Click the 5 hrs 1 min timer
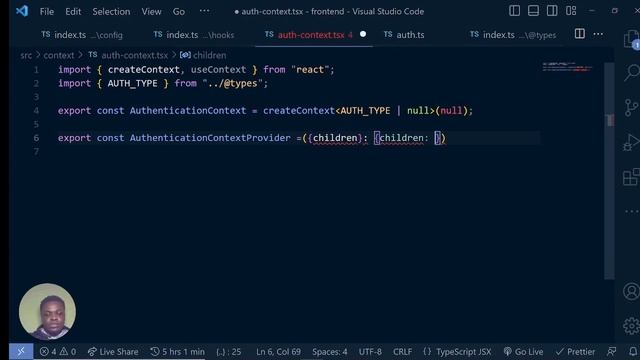Viewport: 640px width, 360px height. click(177, 352)
